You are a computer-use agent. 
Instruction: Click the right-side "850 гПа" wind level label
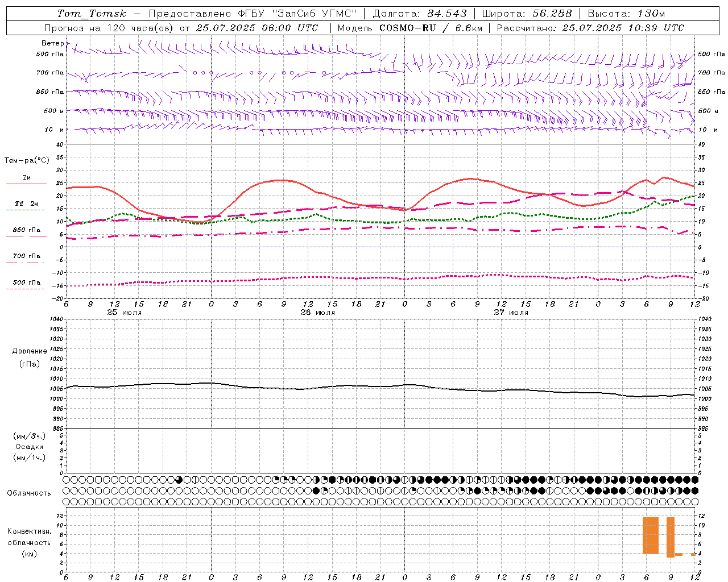712,92
